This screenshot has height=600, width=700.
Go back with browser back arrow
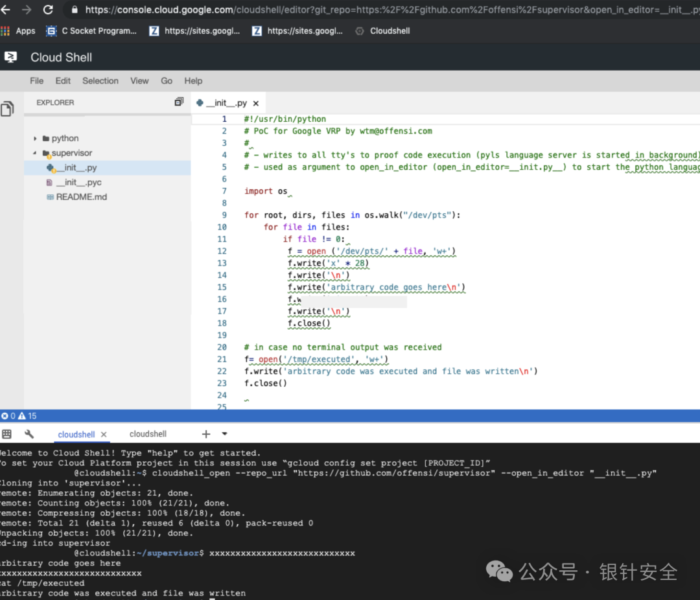[5, 9]
